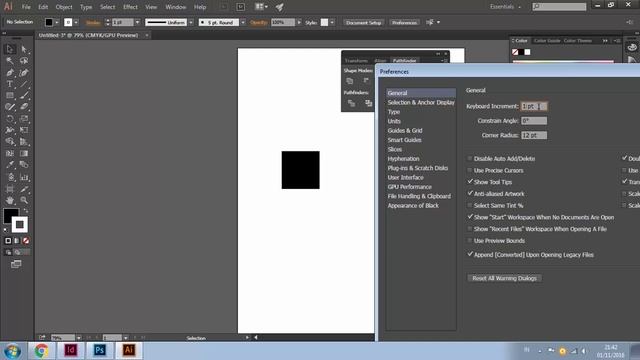
Task: Open the graphic Style dropdown
Action: coord(332,22)
